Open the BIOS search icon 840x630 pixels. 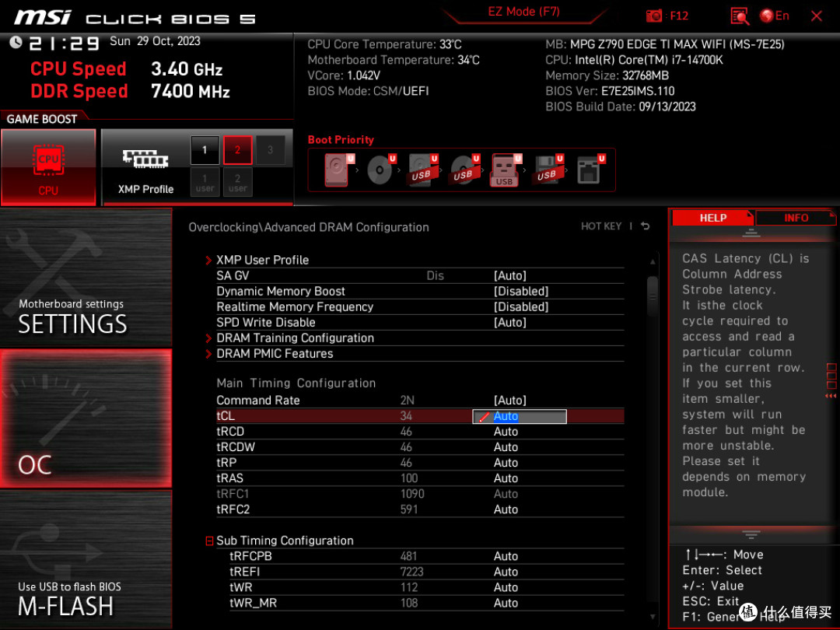pyautogui.click(x=740, y=16)
